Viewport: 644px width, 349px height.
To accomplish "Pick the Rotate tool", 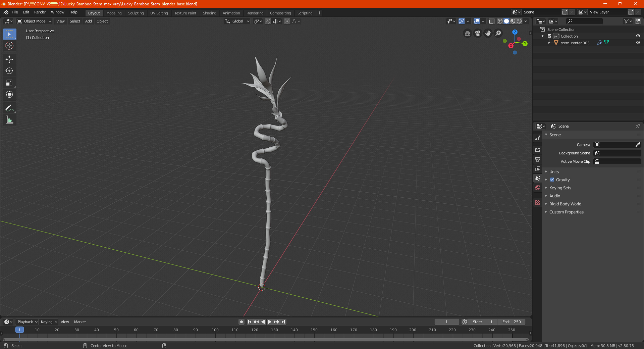I will (9, 71).
